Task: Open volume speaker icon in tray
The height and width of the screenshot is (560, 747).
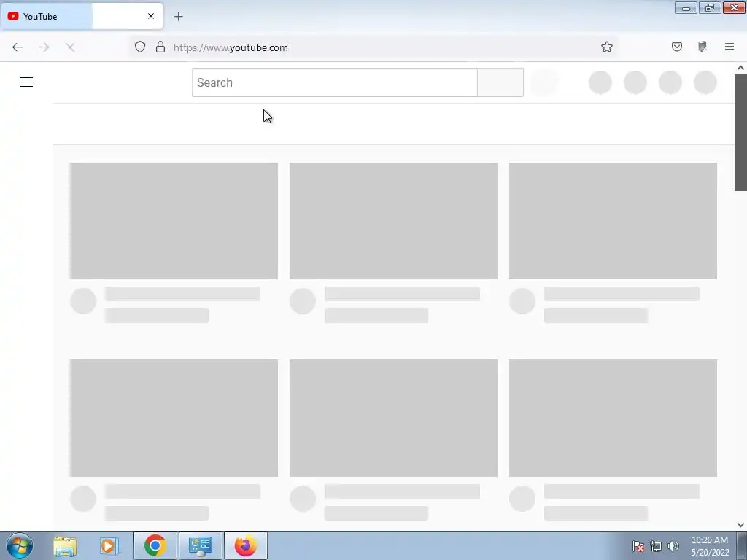Action: pyautogui.click(x=673, y=546)
